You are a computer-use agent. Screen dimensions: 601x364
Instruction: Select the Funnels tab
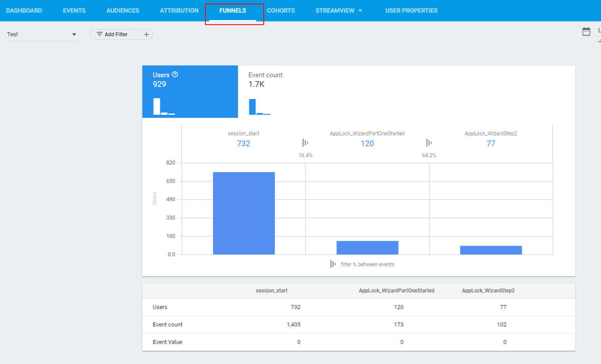pos(233,11)
